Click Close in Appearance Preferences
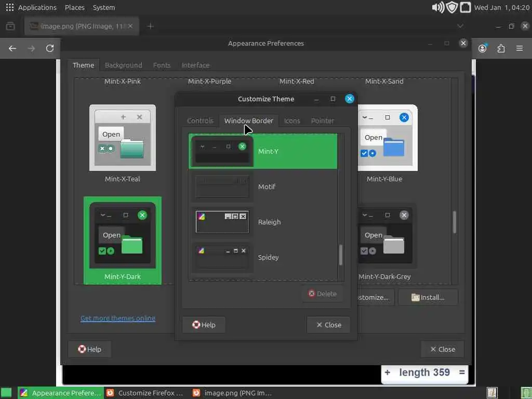The image size is (532, 399). click(443, 350)
